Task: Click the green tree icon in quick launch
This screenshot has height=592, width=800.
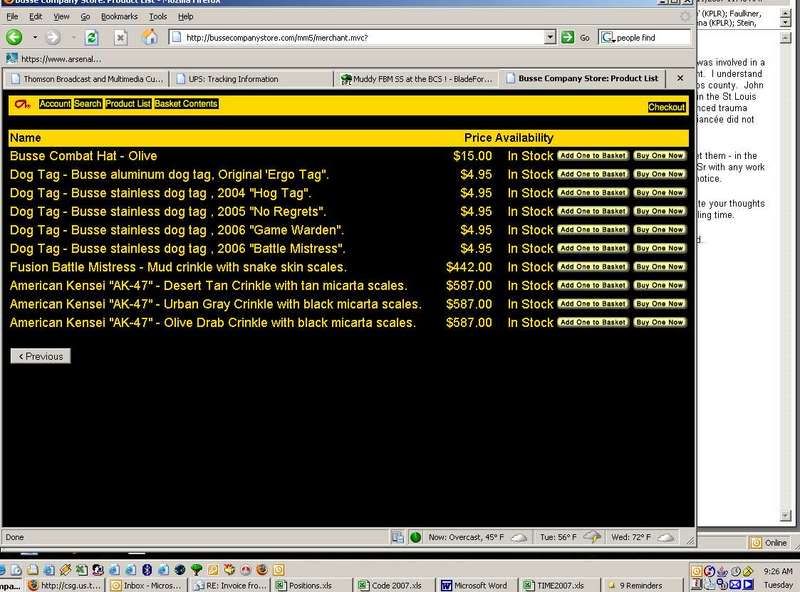Action: [196, 570]
